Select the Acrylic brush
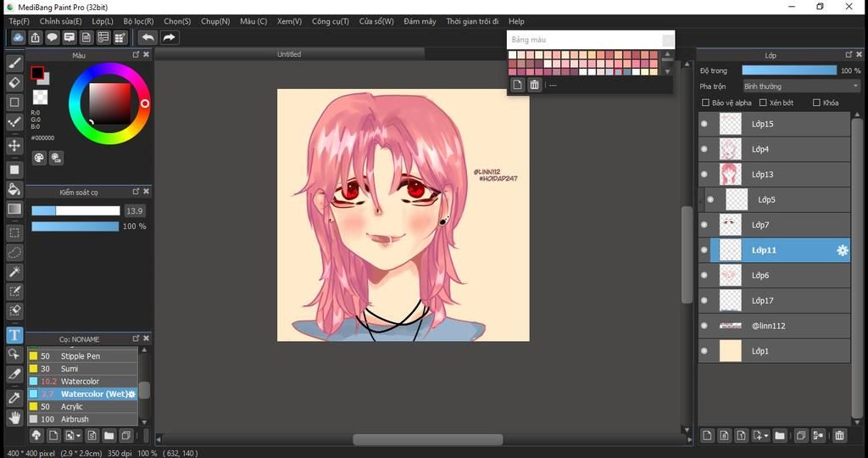Image resolution: width=868 pixels, height=458 pixels. pyautogui.click(x=82, y=406)
